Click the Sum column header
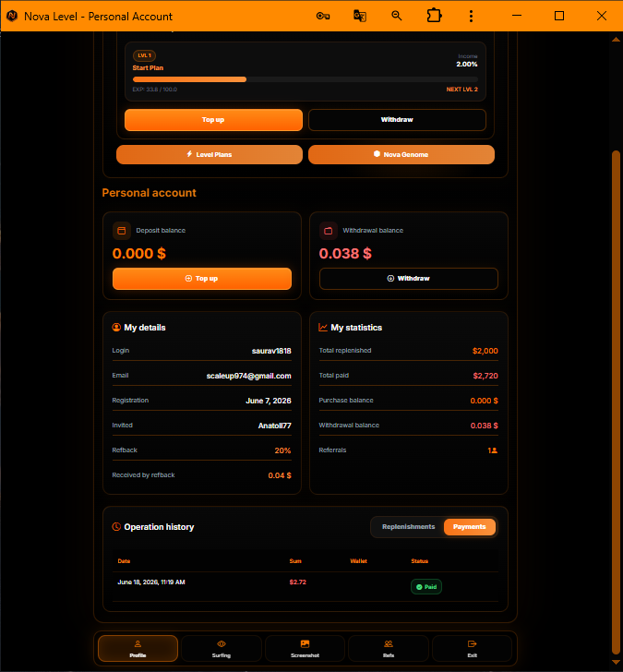Image resolution: width=623 pixels, height=672 pixels. tap(295, 561)
